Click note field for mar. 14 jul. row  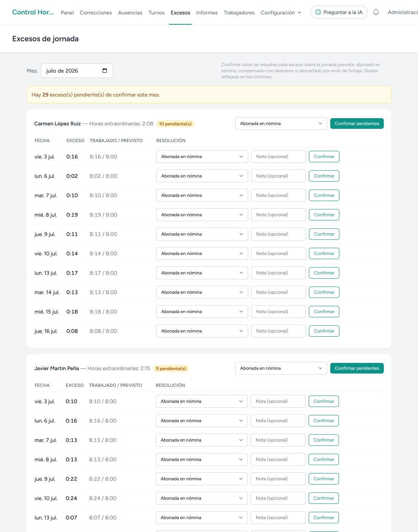(279, 292)
